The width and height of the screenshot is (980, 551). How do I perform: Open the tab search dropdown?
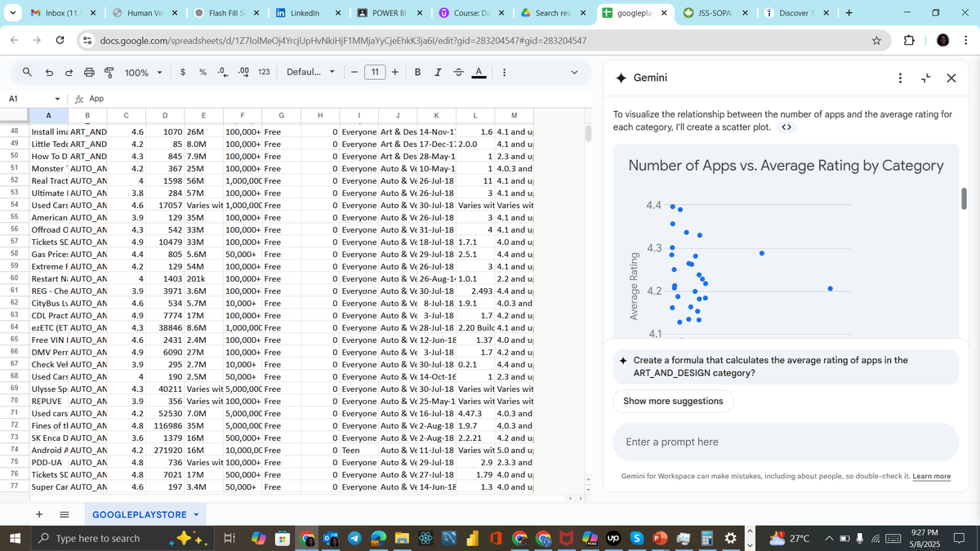(12, 13)
